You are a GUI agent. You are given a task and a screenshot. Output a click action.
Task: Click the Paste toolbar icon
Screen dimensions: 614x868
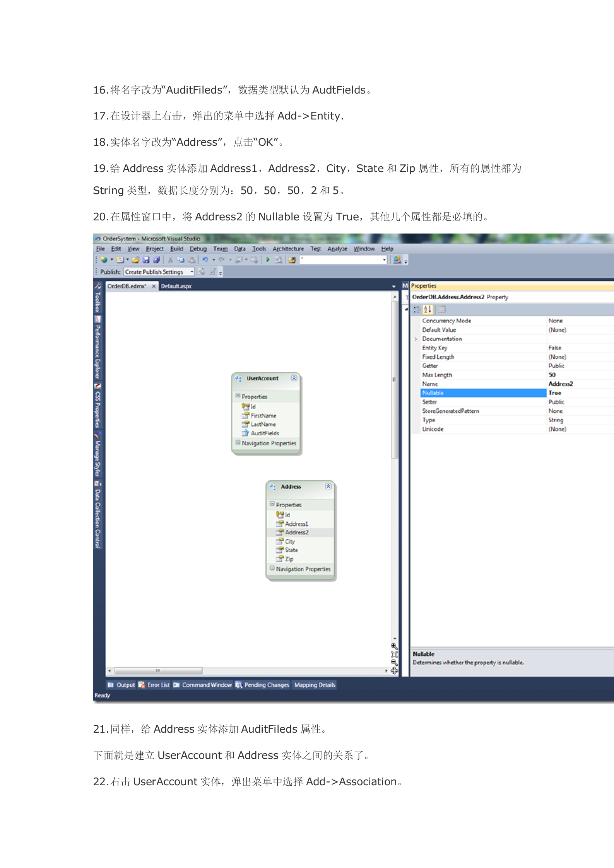click(192, 260)
